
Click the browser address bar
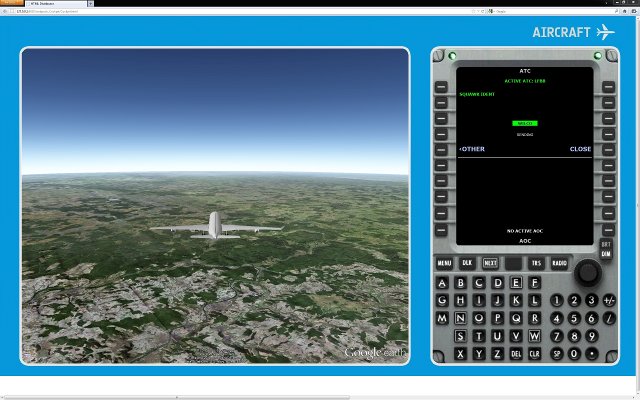245,11
